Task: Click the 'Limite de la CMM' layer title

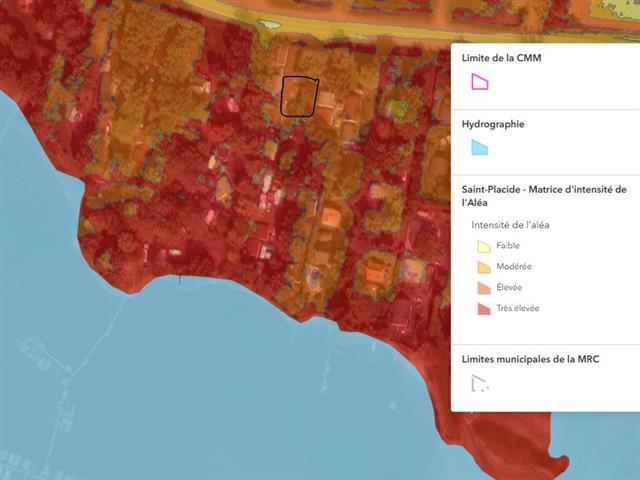Action: (x=501, y=58)
